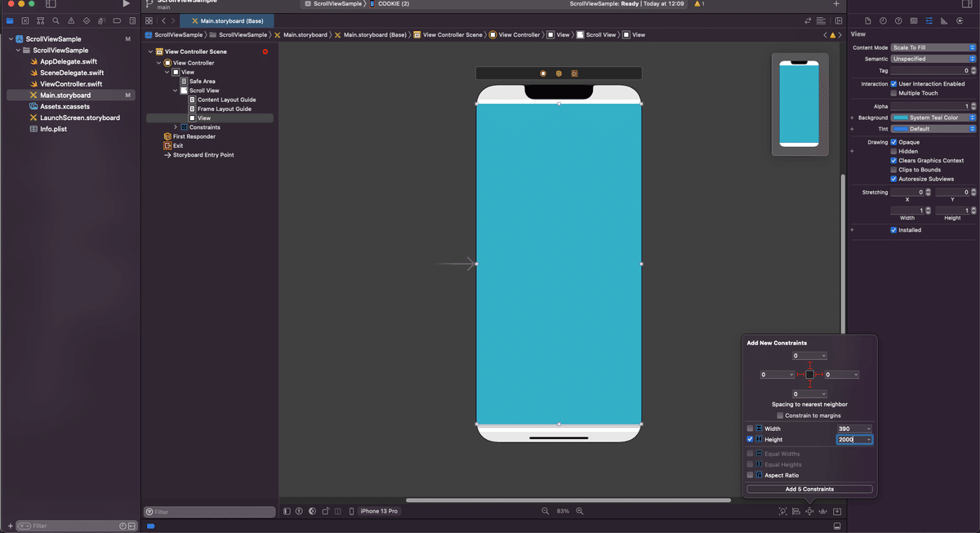Choose the iPhone 13 Pro device button

379,511
